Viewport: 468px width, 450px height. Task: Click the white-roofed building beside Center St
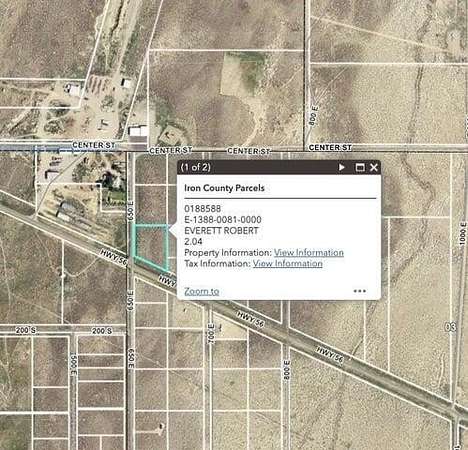pyautogui.click(x=138, y=131)
